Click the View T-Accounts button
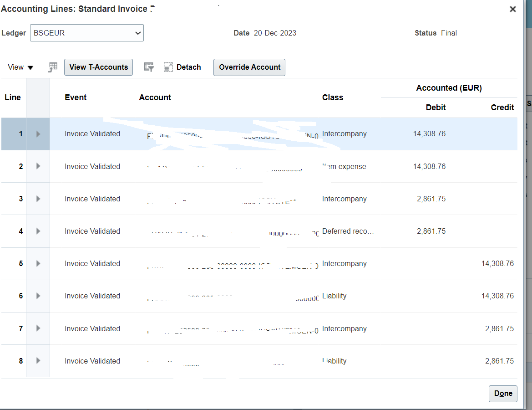Screen dimensions: 532x410 (98, 67)
